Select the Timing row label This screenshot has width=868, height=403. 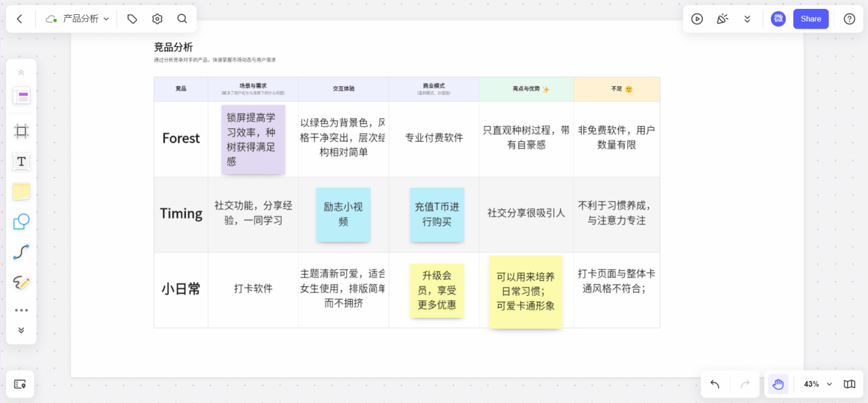click(181, 214)
